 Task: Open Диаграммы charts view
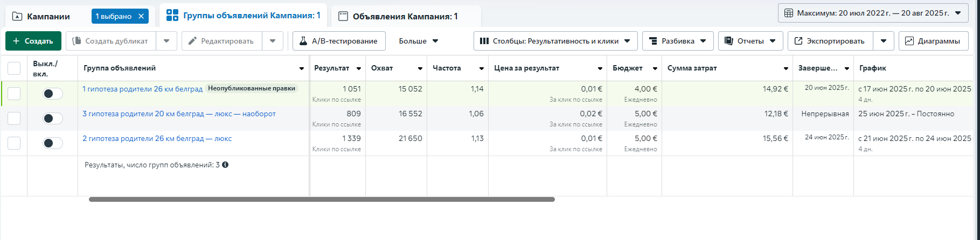click(933, 41)
